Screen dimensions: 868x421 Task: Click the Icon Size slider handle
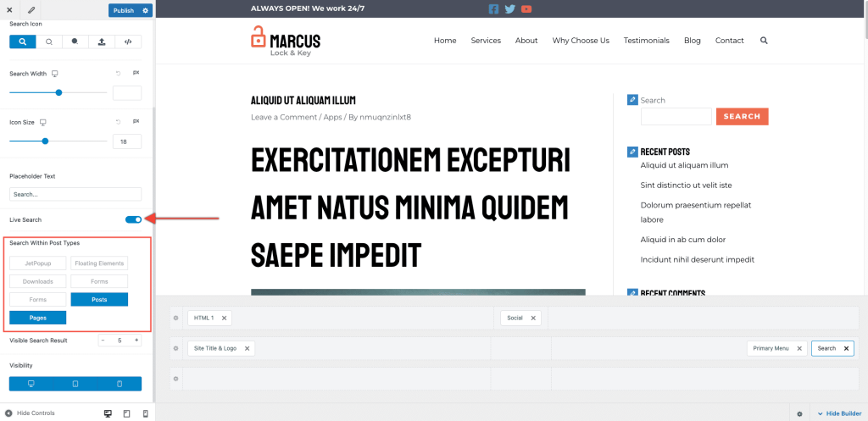(x=45, y=141)
